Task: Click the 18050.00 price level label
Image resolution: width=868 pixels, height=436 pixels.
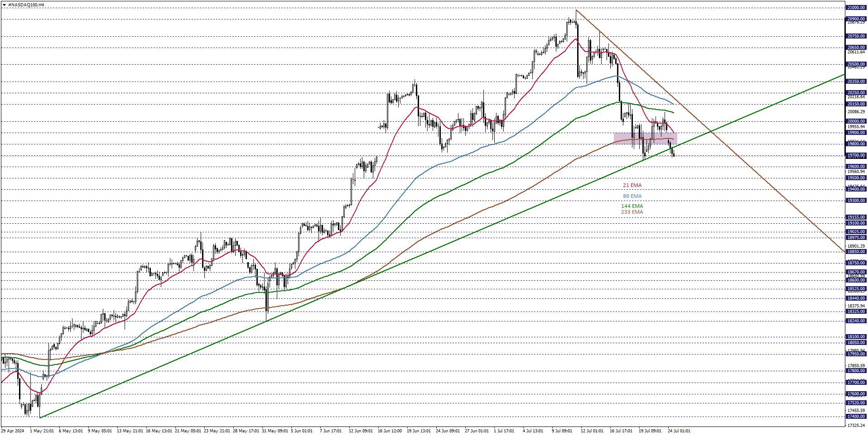Action: 856,343
